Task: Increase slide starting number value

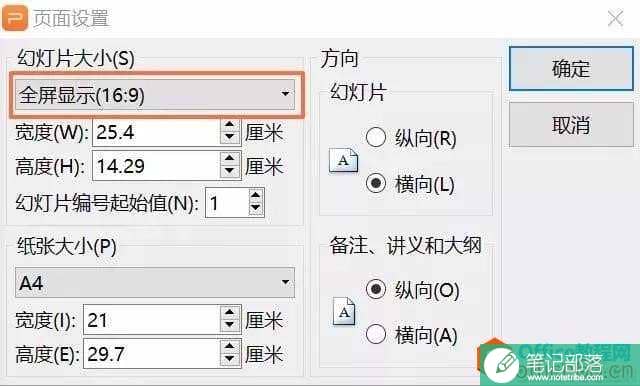Action: pos(256,196)
